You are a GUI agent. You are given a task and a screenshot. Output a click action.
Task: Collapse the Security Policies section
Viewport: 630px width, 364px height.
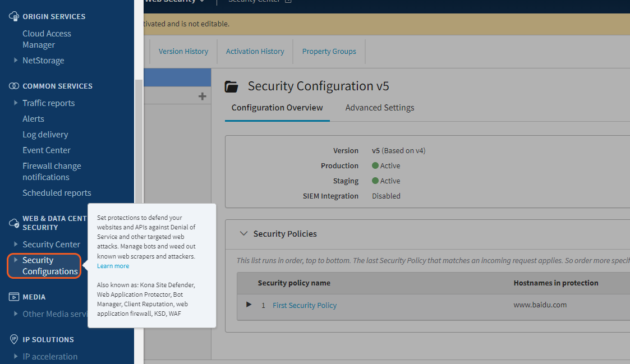click(x=243, y=234)
